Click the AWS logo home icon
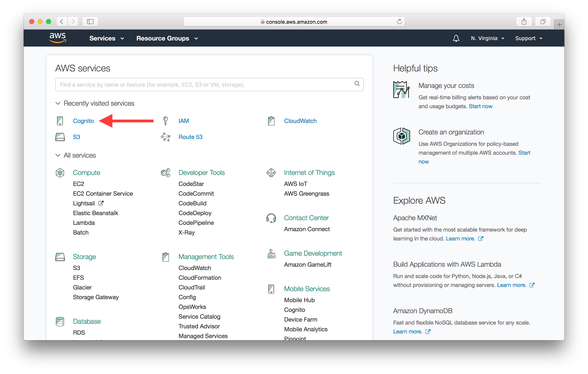 (58, 38)
